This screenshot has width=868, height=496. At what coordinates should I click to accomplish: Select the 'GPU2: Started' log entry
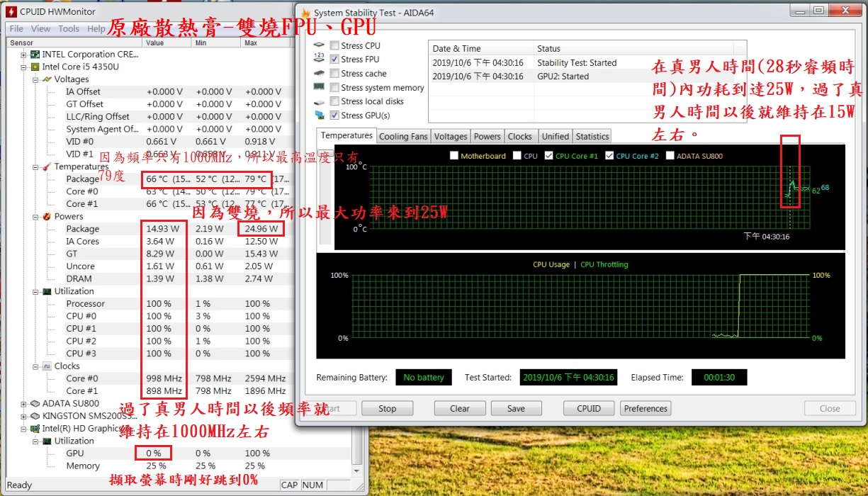(587, 77)
